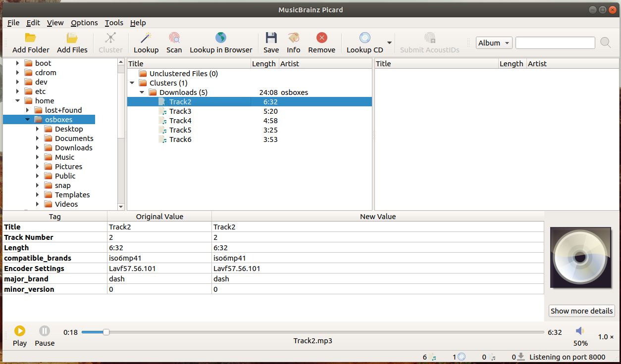Viewport: 621px width, 364px height.
Task: Click the Save floppy disk icon
Action: (271, 38)
